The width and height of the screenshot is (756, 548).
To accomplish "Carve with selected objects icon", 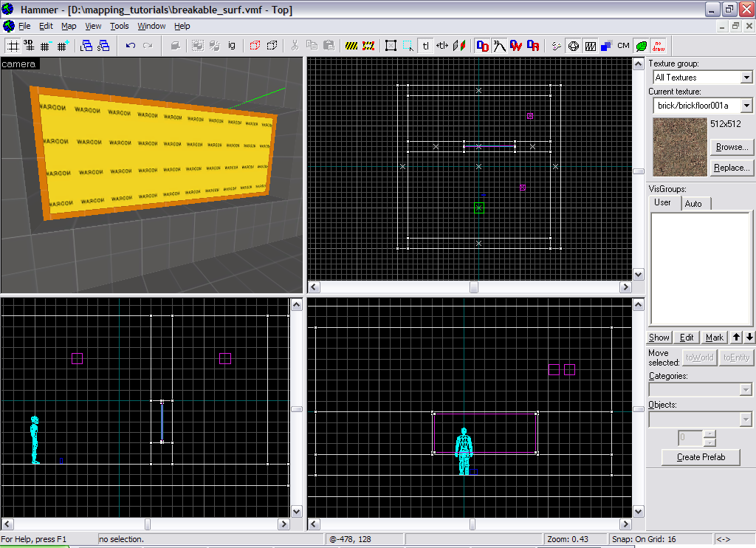I will point(176,46).
